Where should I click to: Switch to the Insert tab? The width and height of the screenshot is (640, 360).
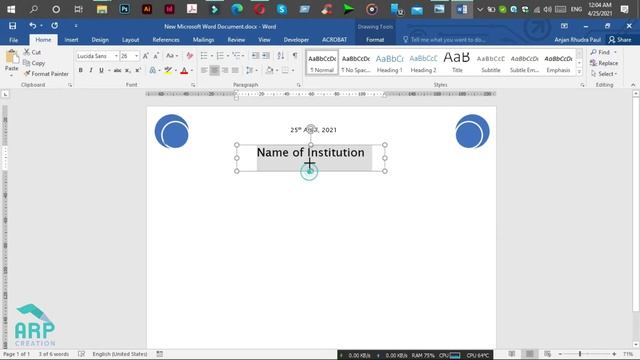pyautogui.click(x=71, y=40)
